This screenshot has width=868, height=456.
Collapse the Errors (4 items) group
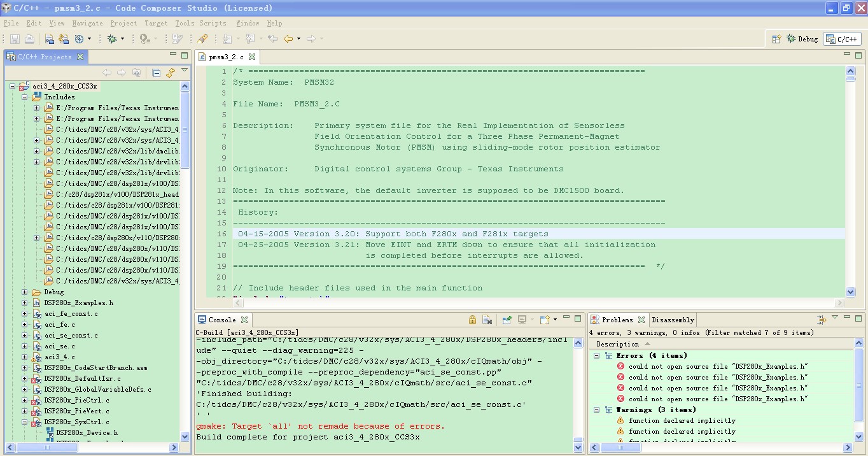(x=597, y=355)
